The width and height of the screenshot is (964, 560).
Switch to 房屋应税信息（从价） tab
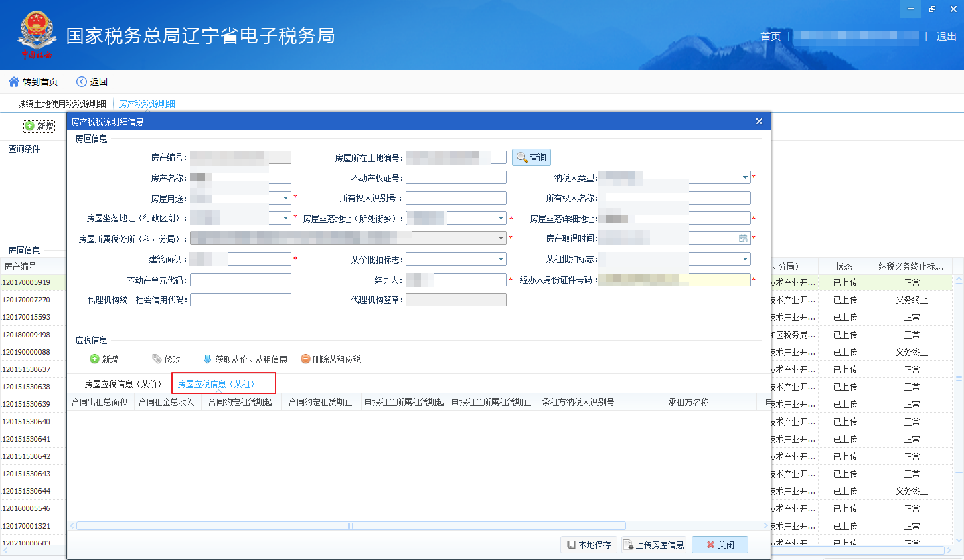(124, 384)
